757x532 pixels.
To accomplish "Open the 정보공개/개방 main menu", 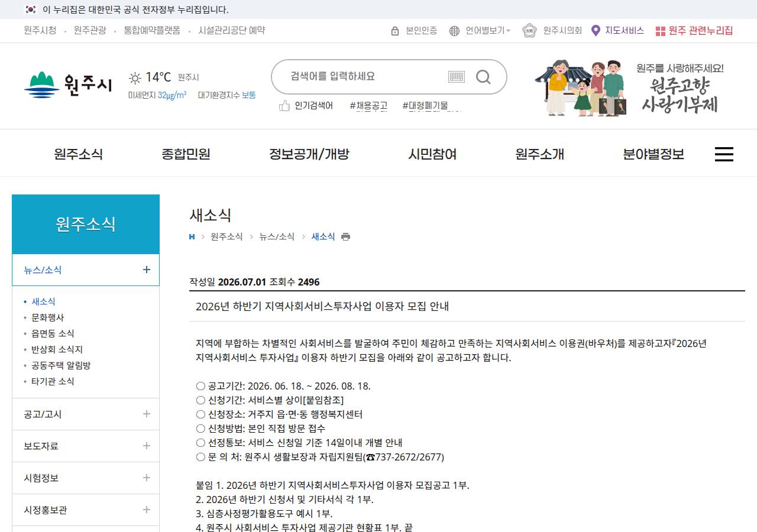I will [309, 154].
